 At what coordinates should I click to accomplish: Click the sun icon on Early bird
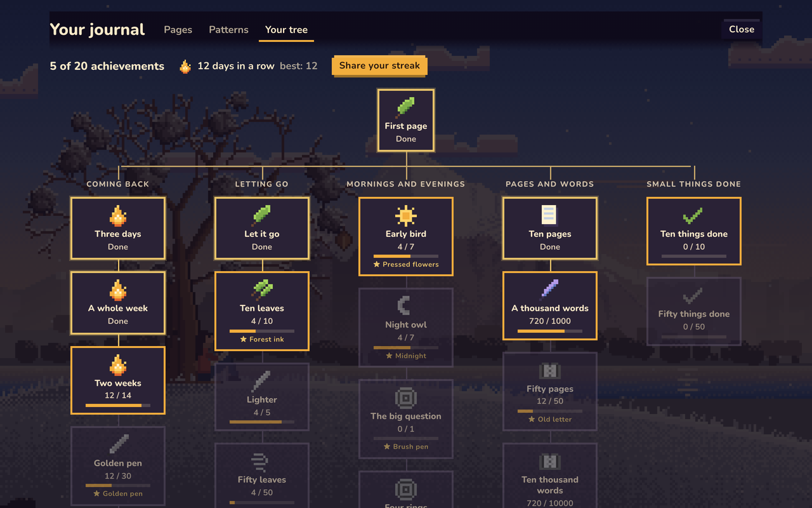(406, 215)
